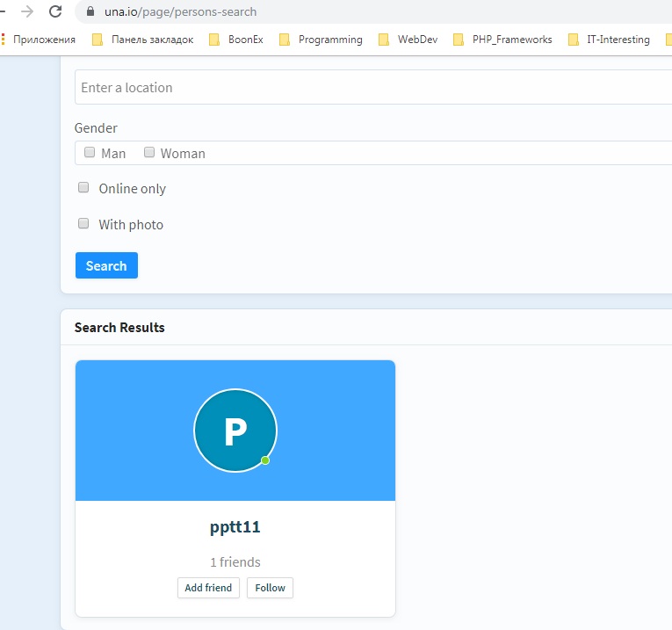Tick the Man gender checkbox
Image resolution: width=672 pixels, height=630 pixels.
pyautogui.click(x=90, y=152)
